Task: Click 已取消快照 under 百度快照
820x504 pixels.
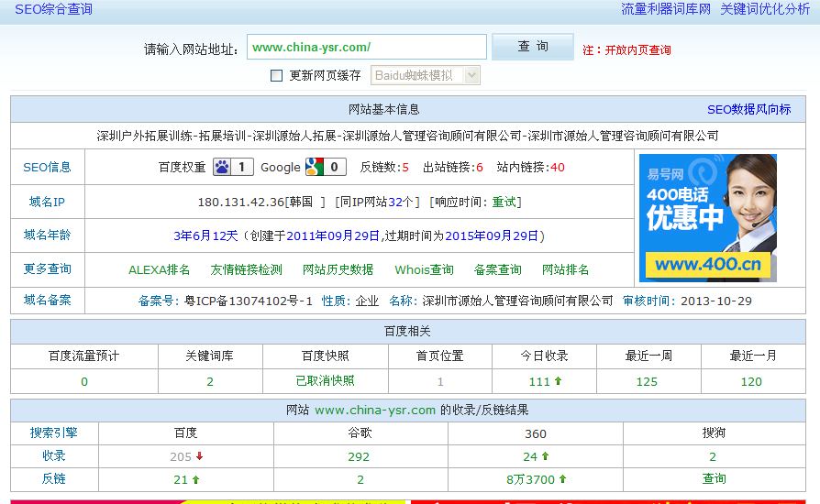Action: (x=326, y=380)
